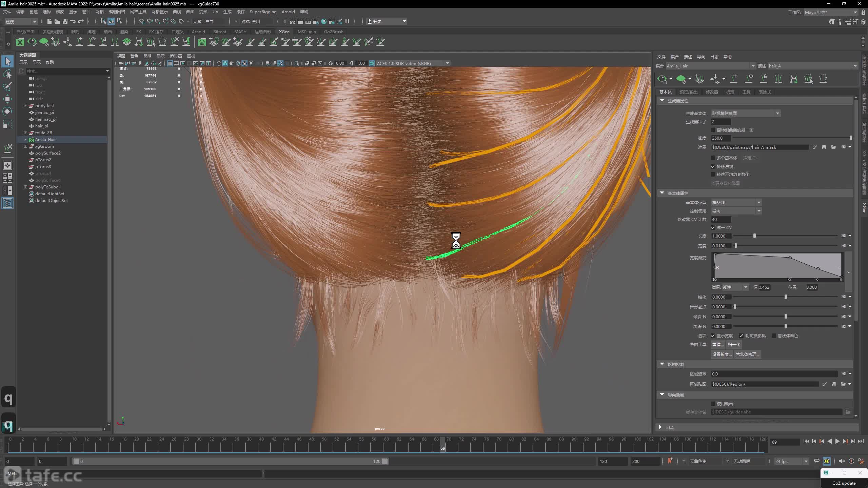Choose the Rotate tool in toolbox
This screenshot has width=868, height=488.
8,111
